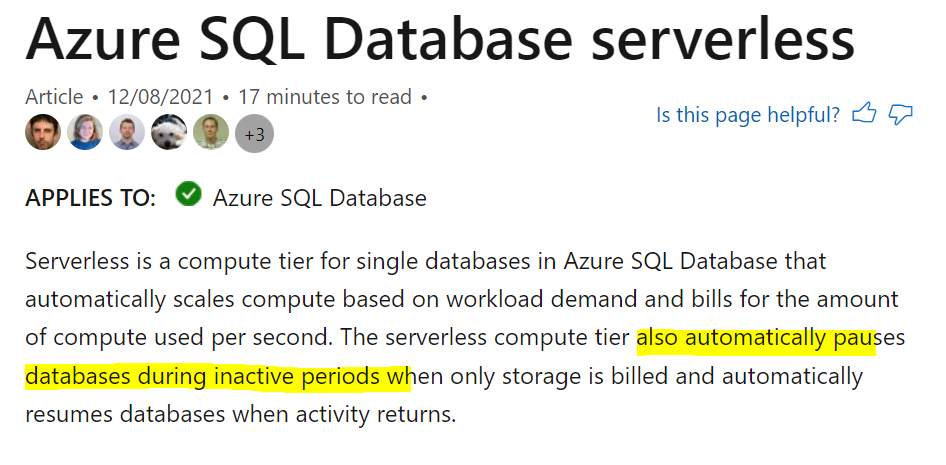The width and height of the screenshot is (946, 465).
Task: Select the white dog contributor avatar
Action: [x=169, y=133]
